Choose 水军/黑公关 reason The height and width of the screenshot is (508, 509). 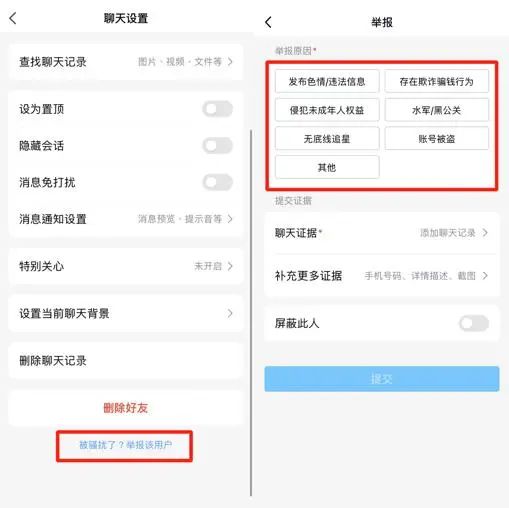pyautogui.click(x=437, y=110)
